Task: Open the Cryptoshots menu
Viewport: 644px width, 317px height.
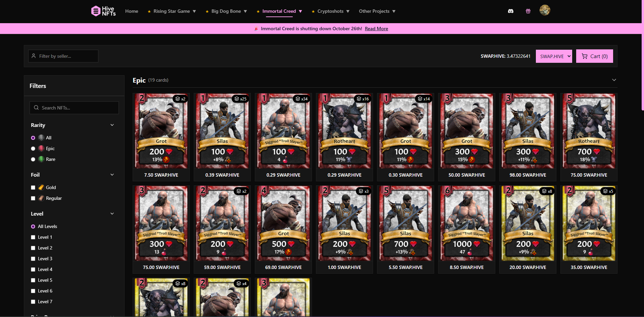Action: point(330,11)
